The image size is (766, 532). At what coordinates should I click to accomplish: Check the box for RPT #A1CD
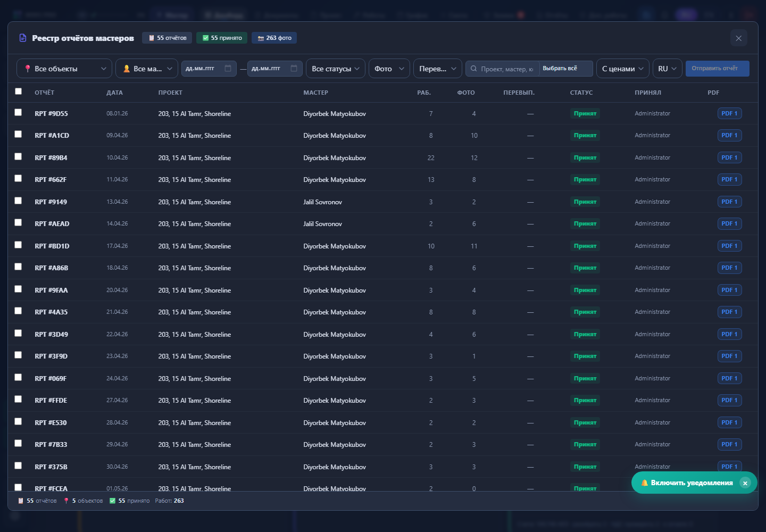tap(18, 134)
